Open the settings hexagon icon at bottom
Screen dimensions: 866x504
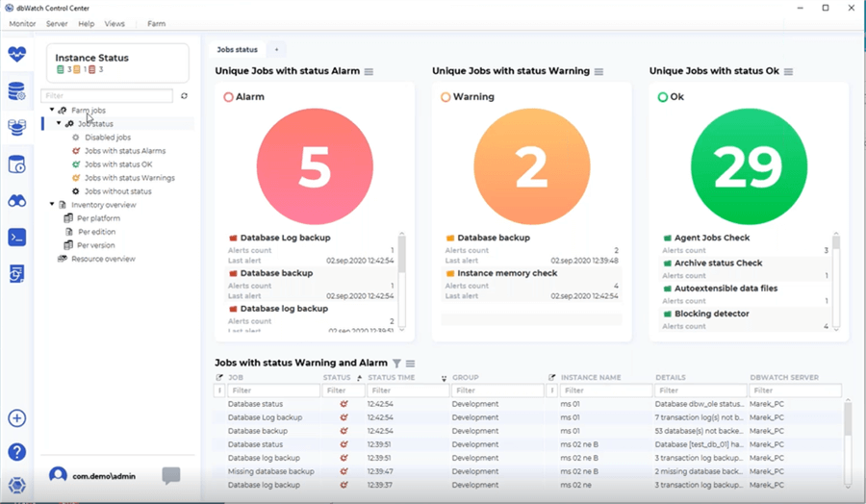coord(17,485)
